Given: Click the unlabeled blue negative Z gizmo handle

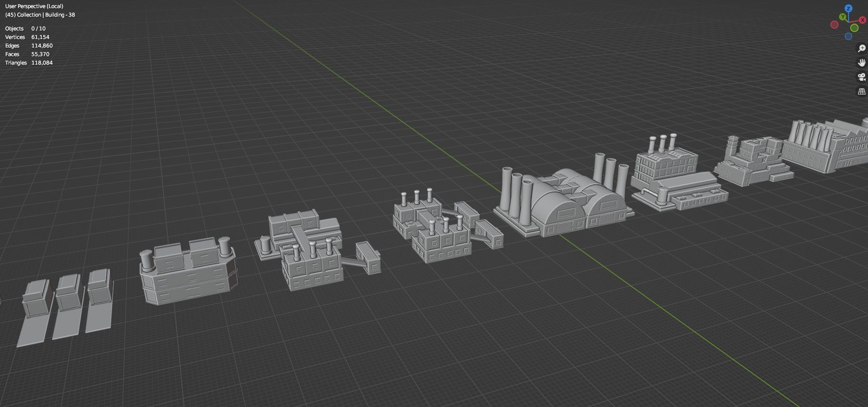Looking at the screenshot, I should coord(849,37).
